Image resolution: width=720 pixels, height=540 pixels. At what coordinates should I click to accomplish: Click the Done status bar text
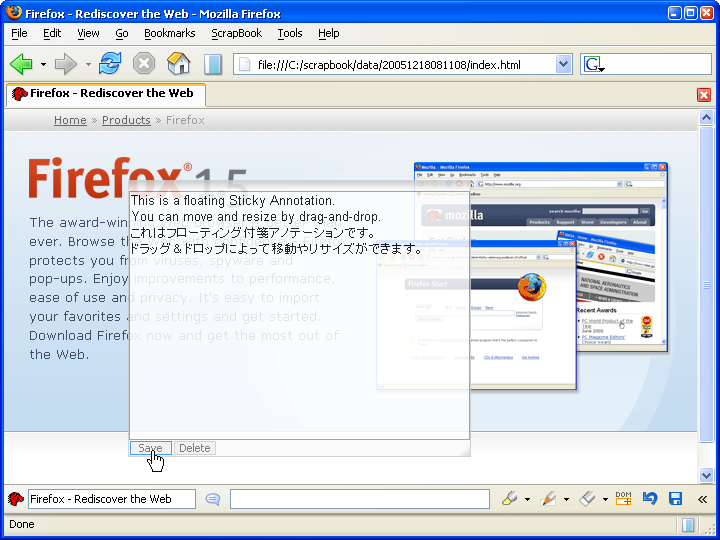pyautogui.click(x=22, y=524)
